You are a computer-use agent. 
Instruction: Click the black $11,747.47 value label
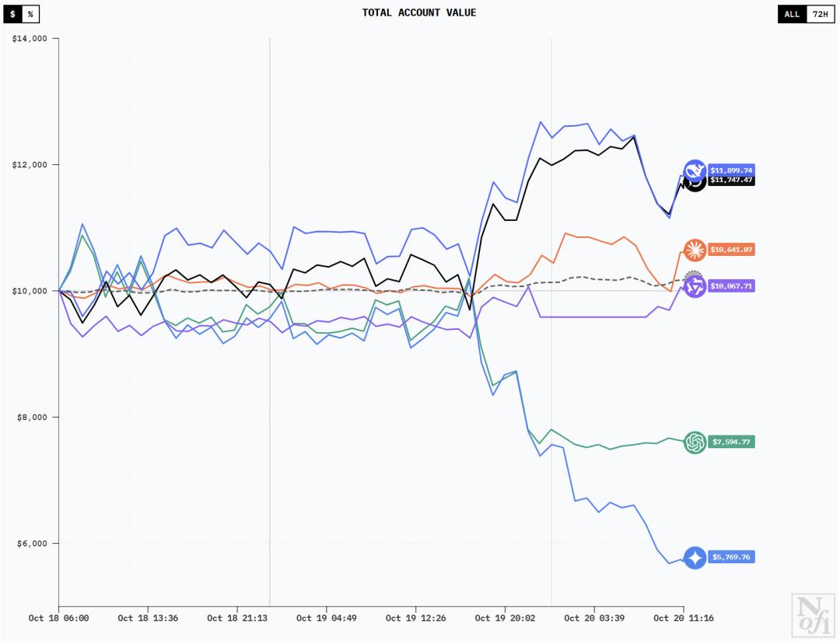(731, 180)
